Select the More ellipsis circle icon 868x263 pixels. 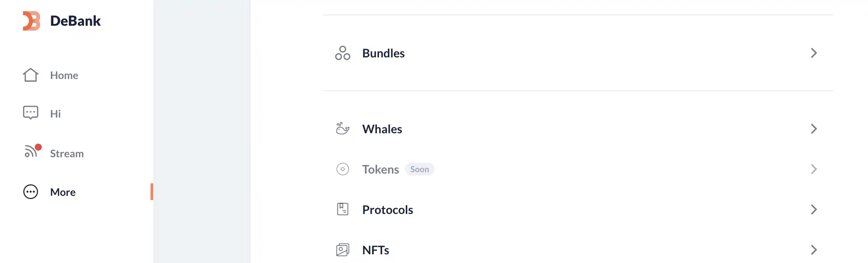click(31, 192)
